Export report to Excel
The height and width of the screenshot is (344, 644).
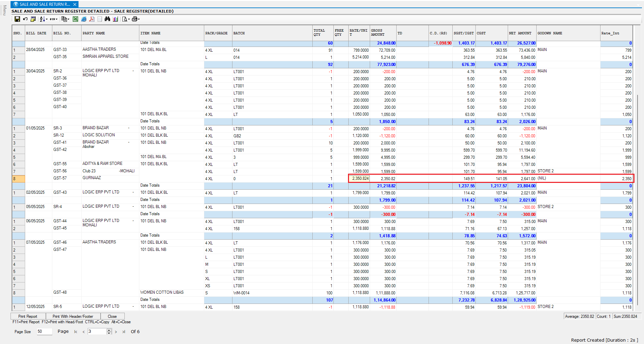[x=75, y=19]
